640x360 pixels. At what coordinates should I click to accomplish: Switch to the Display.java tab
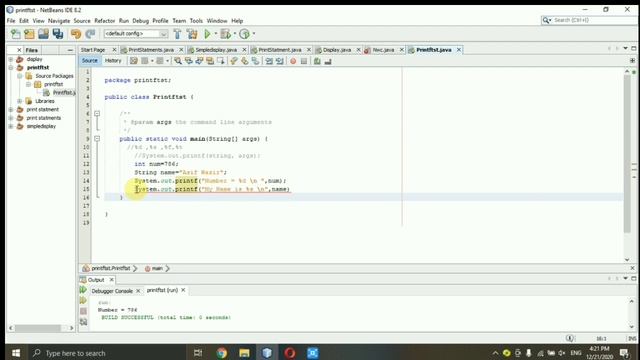pos(337,50)
